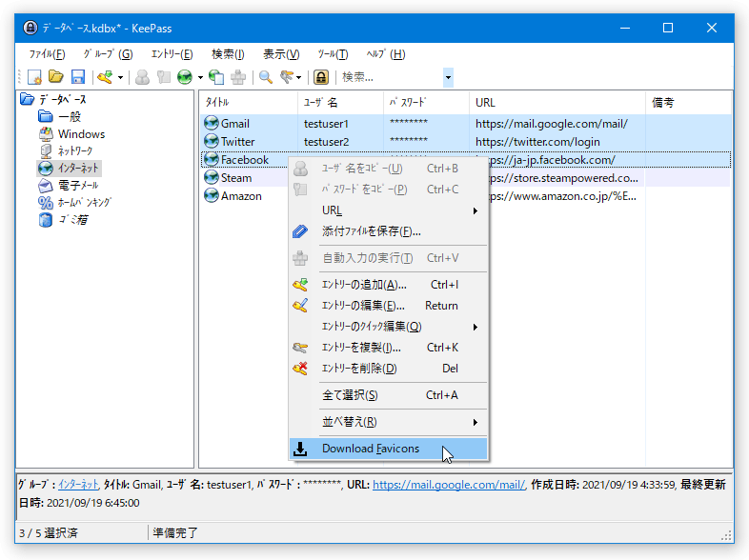This screenshot has width=749, height=560.
Task: Maximize the KeePass window
Action: click(668, 29)
